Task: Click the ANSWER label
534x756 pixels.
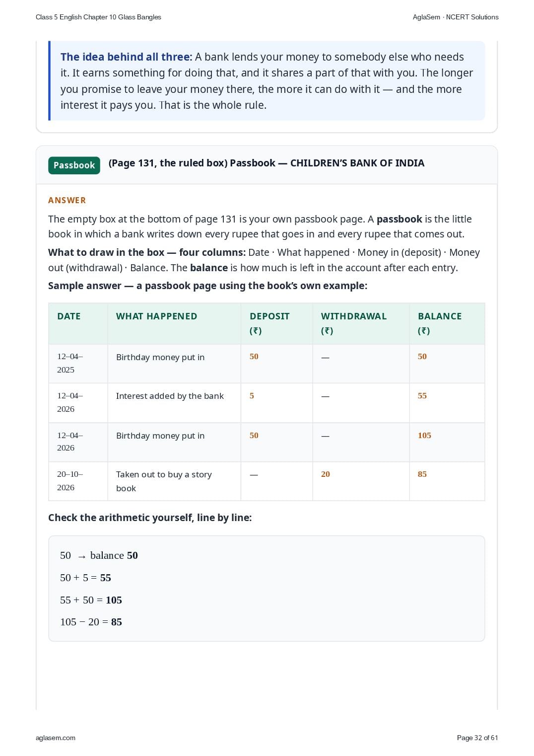Action: [x=67, y=200]
